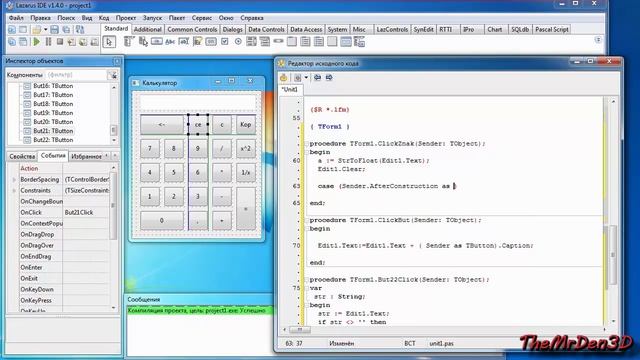This screenshot has height=360, width=640.
Task: Select But21: TButton in component tree
Action: click(x=53, y=131)
